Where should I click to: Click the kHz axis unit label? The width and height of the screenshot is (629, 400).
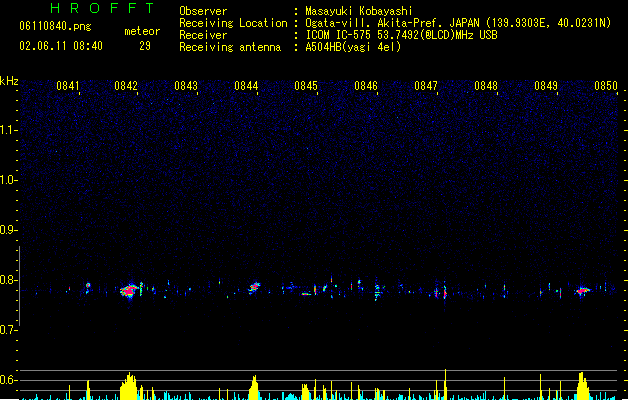(9, 81)
